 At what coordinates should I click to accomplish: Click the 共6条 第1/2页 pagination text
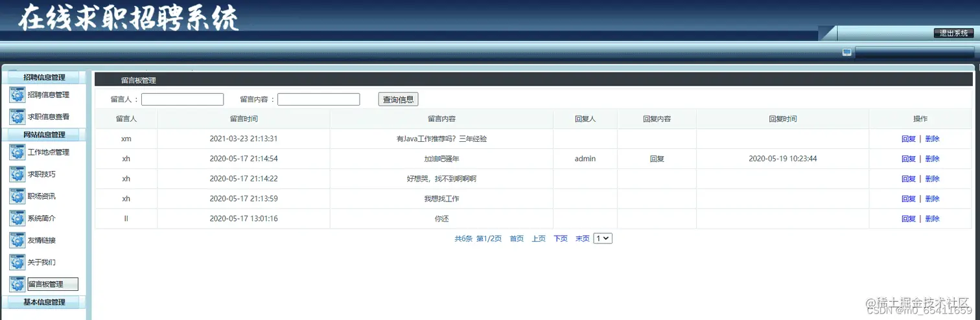pyautogui.click(x=478, y=238)
